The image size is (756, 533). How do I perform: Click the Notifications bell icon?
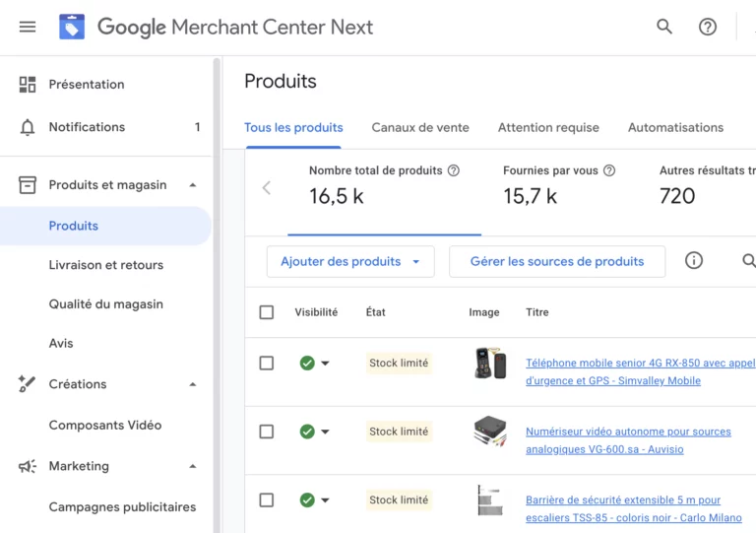coord(28,127)
